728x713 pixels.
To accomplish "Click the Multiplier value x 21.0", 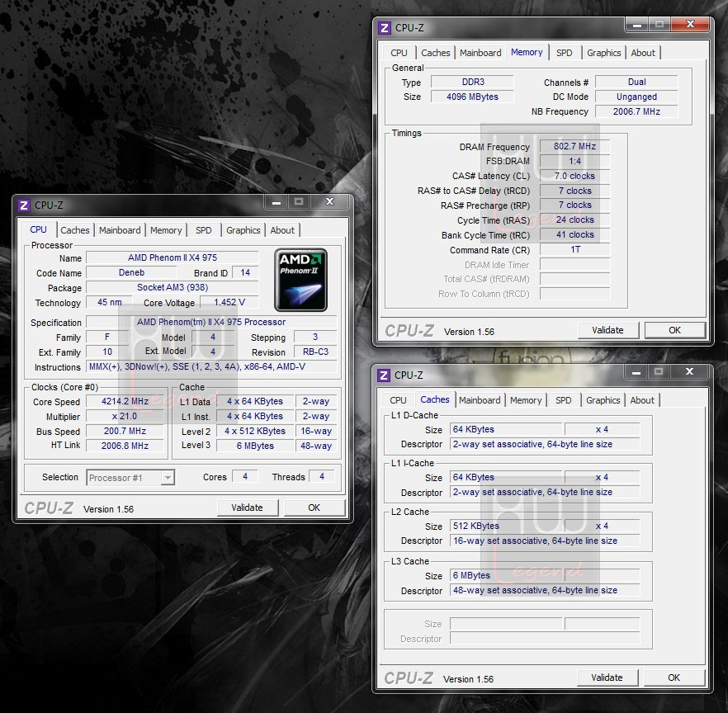I will 125,417.
